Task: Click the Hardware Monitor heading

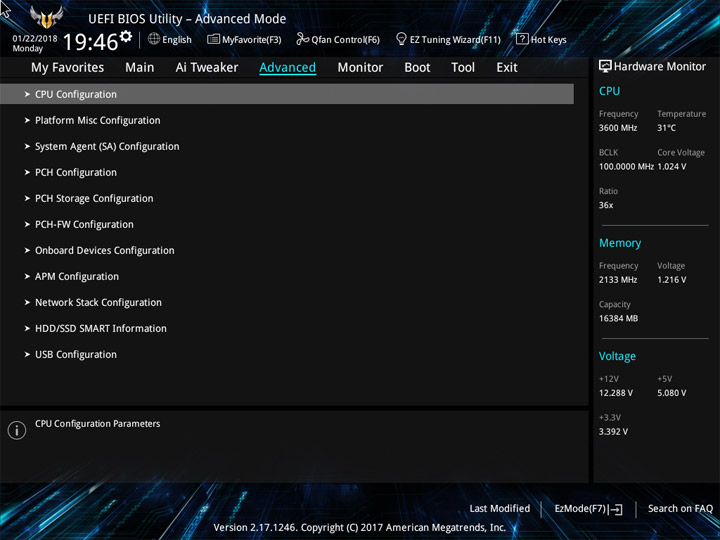Action: pyautogui.click(x=659, y=67)
